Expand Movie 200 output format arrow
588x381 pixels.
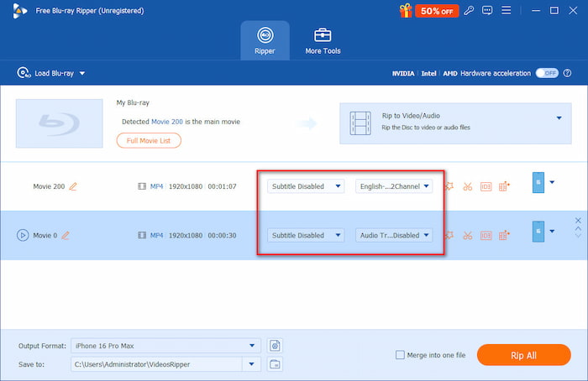552,182
